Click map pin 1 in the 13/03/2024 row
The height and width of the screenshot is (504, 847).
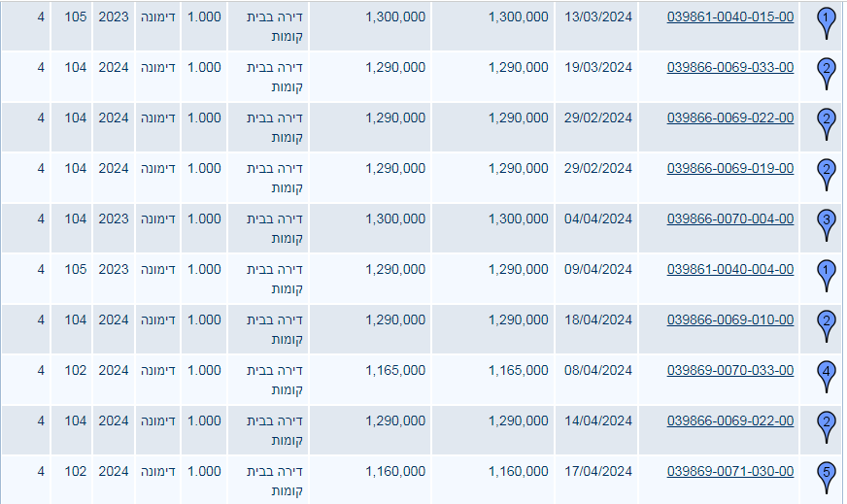pos(826,20)
